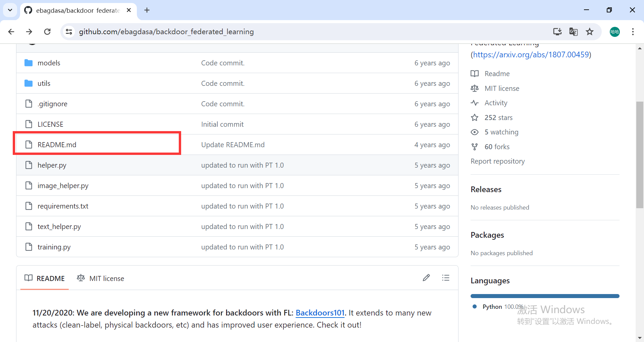The height and width of the screenshot is (342, 644).
Task: Click the install app icon
Action: (x=557, y=32)
